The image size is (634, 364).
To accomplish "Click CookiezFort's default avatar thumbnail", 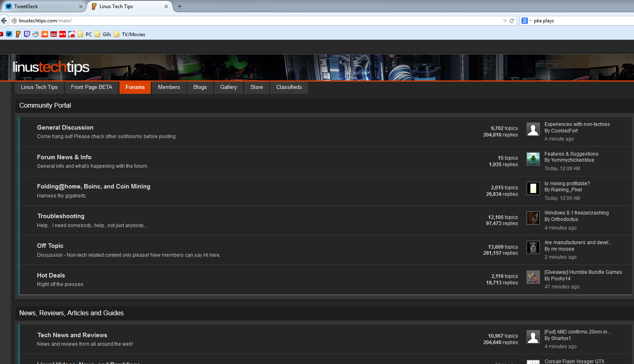I will (533, 129).
